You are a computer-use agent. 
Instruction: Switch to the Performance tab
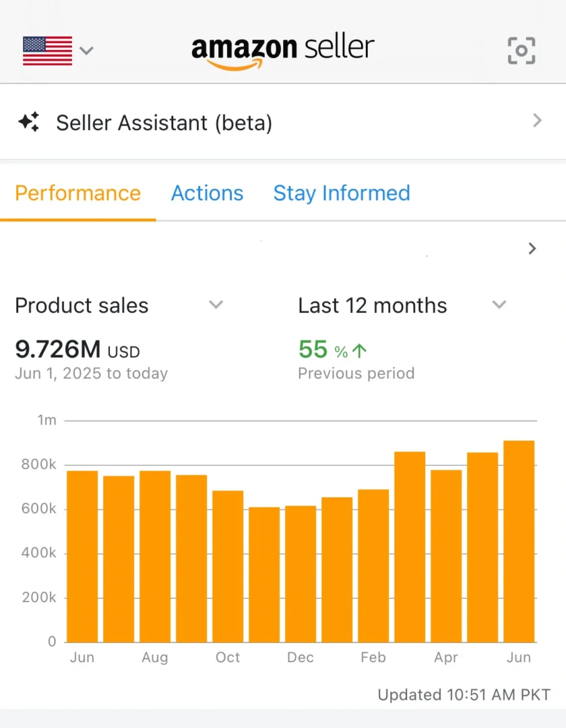[x=78, y=193]
